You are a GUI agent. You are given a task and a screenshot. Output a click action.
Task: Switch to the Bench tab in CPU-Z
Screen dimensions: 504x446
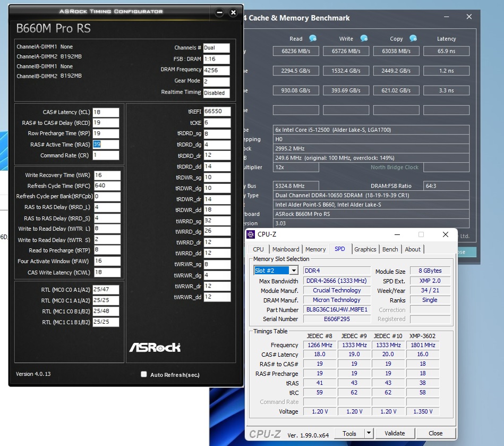click(x=390, y=249)
